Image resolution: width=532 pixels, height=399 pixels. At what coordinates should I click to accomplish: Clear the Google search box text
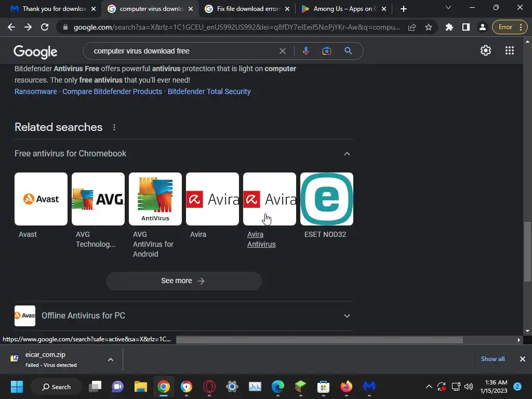282,51
